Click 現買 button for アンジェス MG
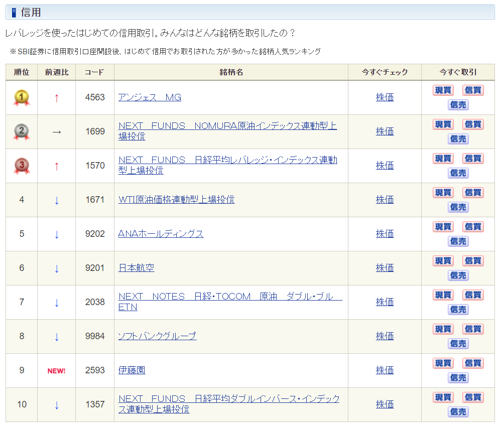 443,90
